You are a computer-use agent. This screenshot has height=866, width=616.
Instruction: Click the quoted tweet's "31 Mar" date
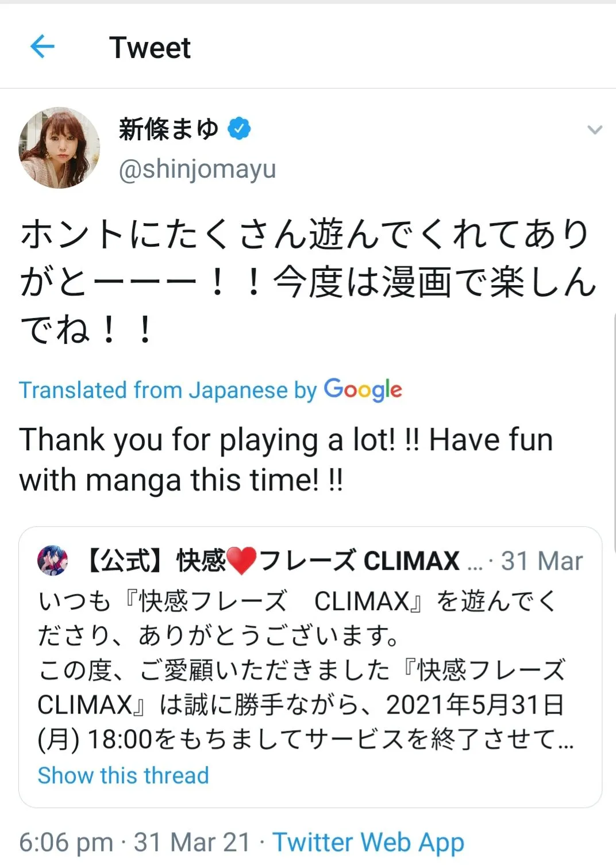coord(541,561)
